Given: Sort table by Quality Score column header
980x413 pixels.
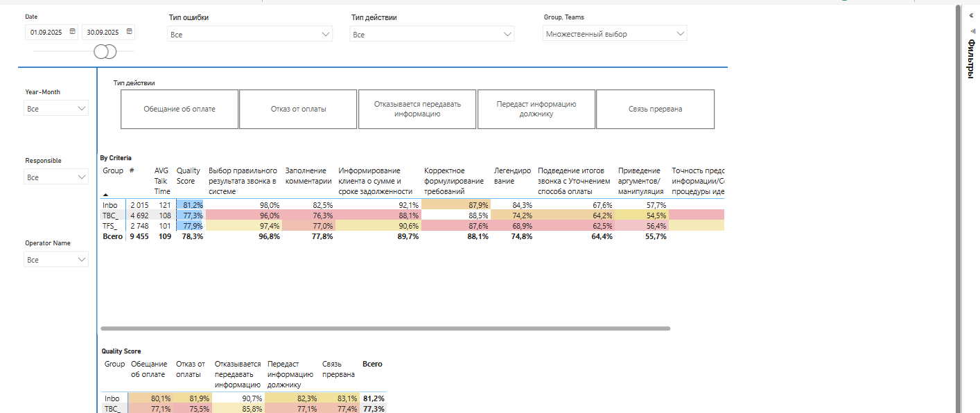Looking at the screenshot, I should coord(189,175).
